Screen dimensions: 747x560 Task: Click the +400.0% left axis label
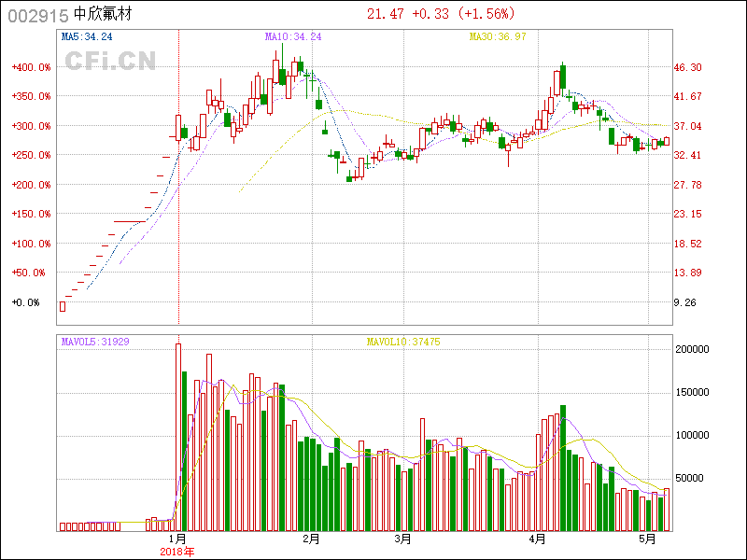tap(30, 67)
